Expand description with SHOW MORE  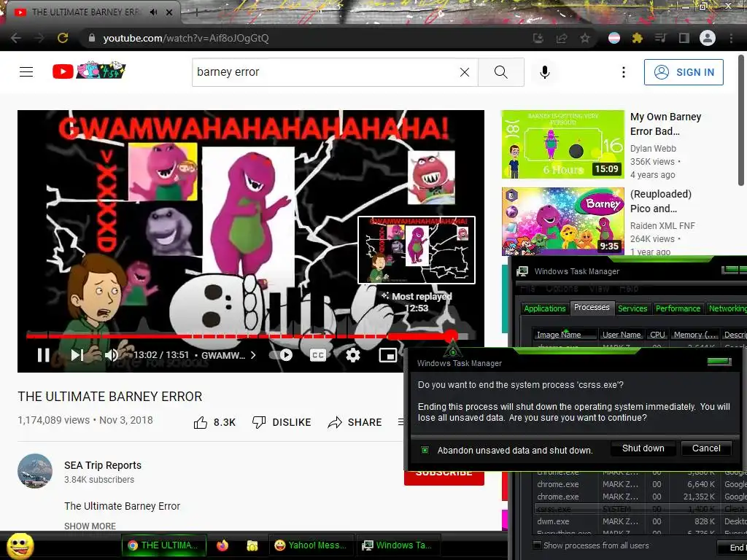(x=90, y=526)
